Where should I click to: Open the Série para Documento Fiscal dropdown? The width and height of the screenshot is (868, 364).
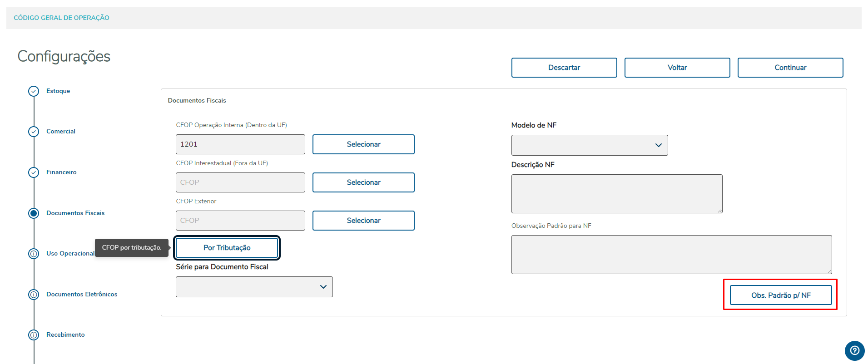click(x=254, y=287)
